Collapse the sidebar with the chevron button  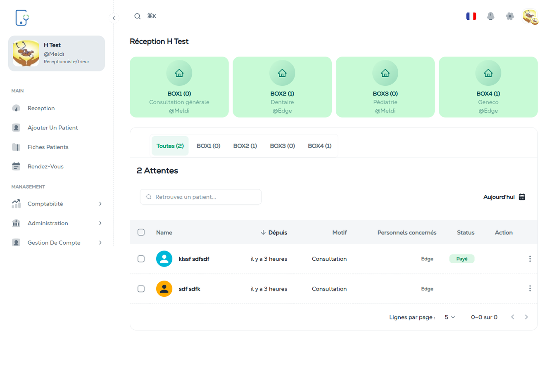(114, 18)
